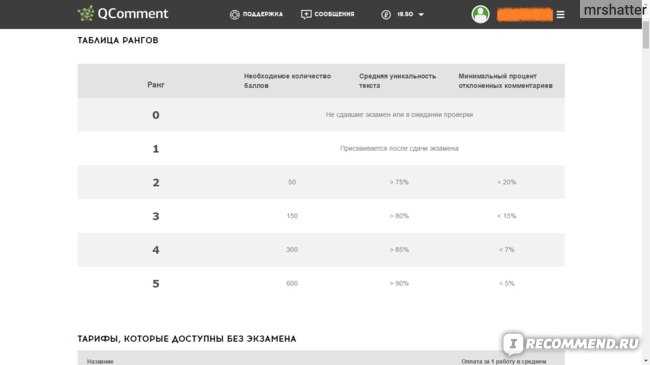Screen dimensions: 650x365
Task: Open the Сообщения menu item
Action: [x=334, y=14]
